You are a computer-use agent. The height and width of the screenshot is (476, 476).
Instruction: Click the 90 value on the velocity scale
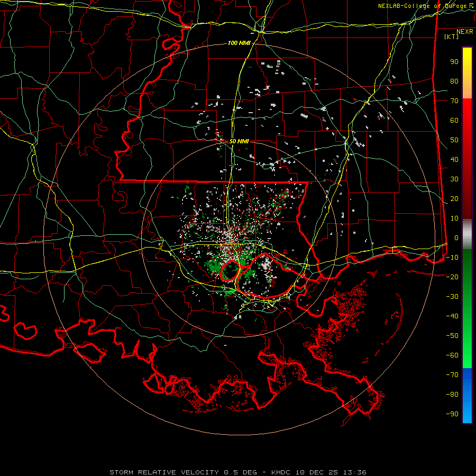pos(454,62)
